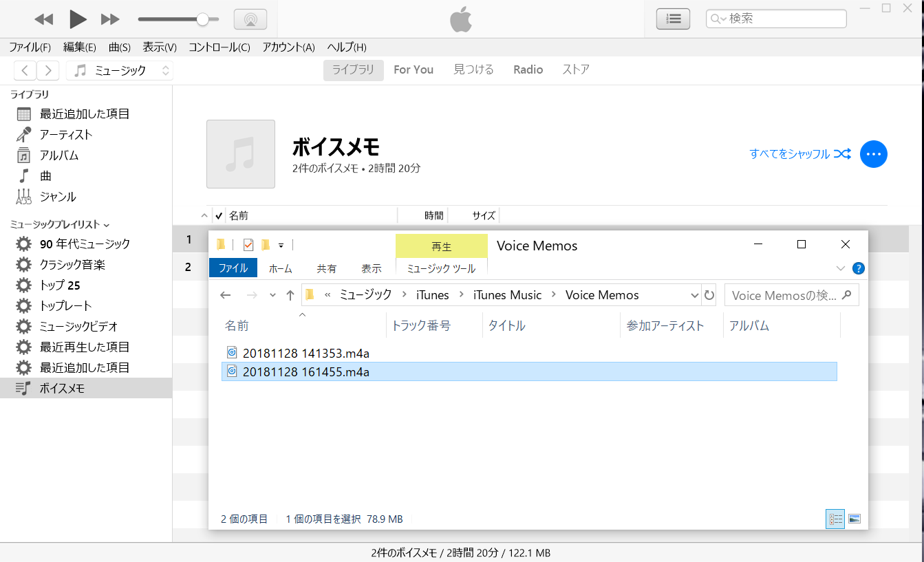The image size is (924, 562).
Task: Switch to the 見つける tab
Action: [x=473, y=69]
